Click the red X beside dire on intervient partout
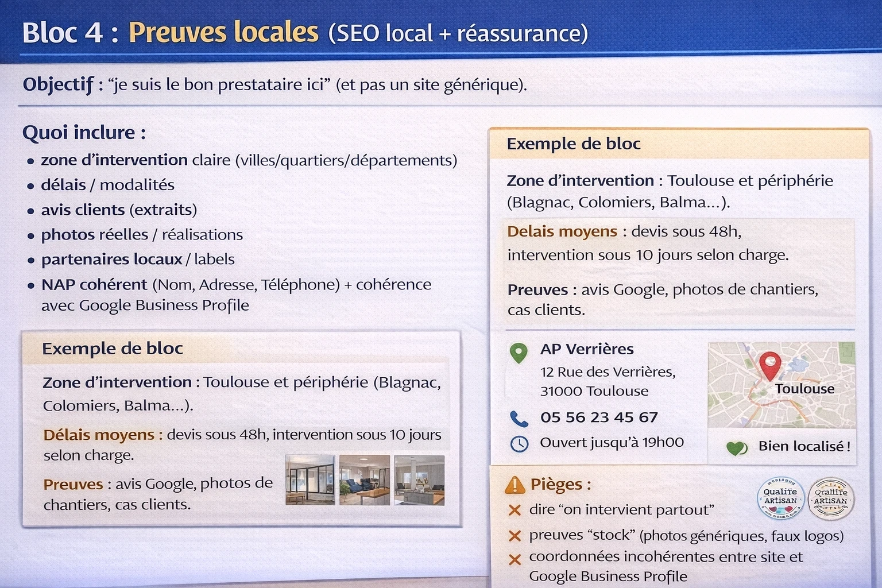 pos(514,510)
